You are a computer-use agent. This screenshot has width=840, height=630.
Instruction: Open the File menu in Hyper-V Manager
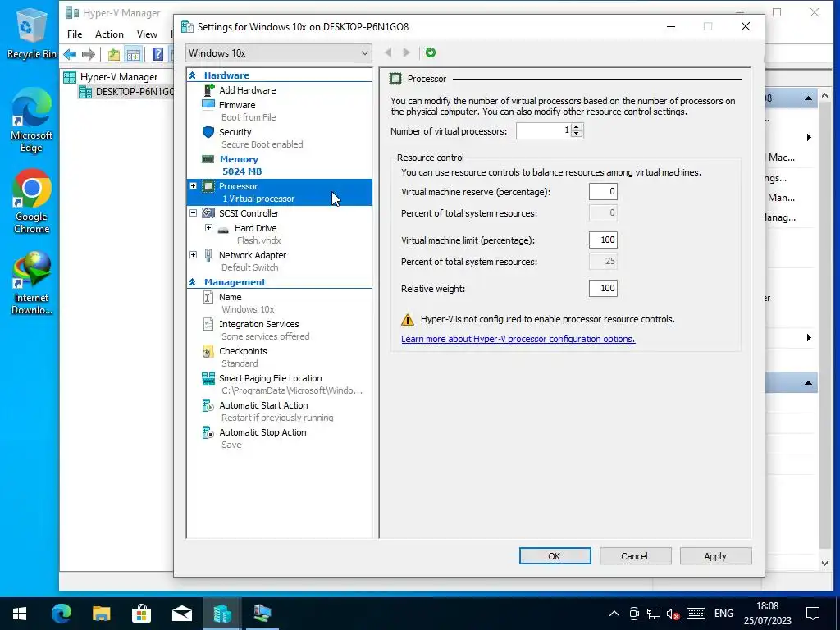[x=75, y=34]
